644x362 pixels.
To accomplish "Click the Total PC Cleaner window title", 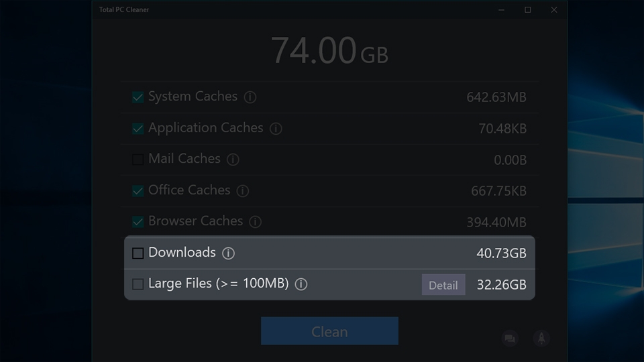I will [x=124, y=9].
